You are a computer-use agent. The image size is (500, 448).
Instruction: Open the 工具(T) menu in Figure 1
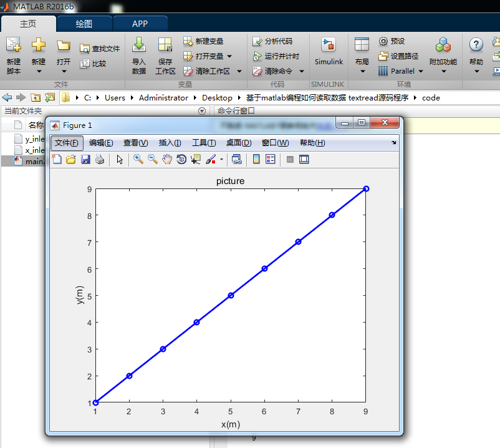tap(204, 143)
